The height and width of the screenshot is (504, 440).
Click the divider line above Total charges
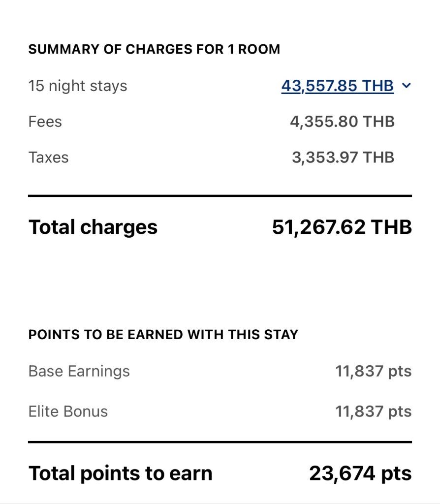point(220,196)
